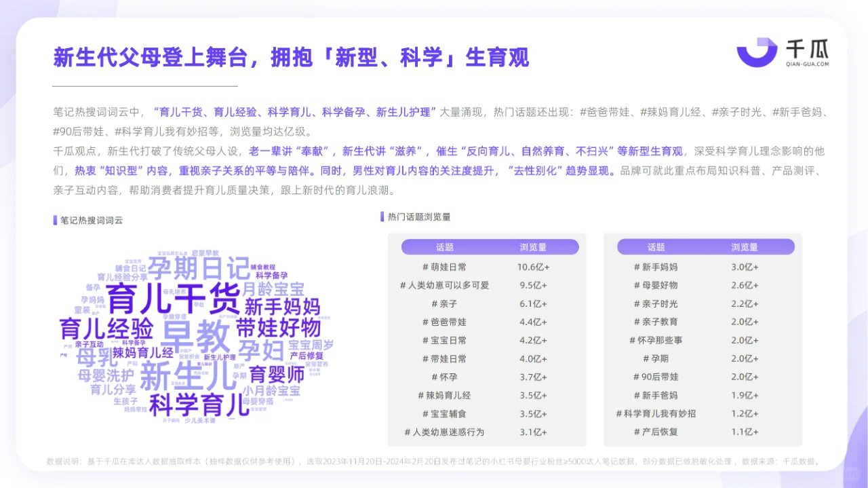The width and height of the screenshot is (868, 488).
Task: Click the 笔记热搜词词云 section heading
Action: point(92,221)
